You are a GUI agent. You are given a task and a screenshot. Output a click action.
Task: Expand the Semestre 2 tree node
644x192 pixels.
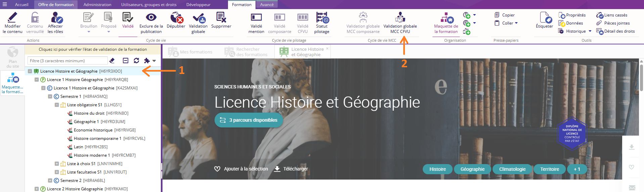pos(50,181)
